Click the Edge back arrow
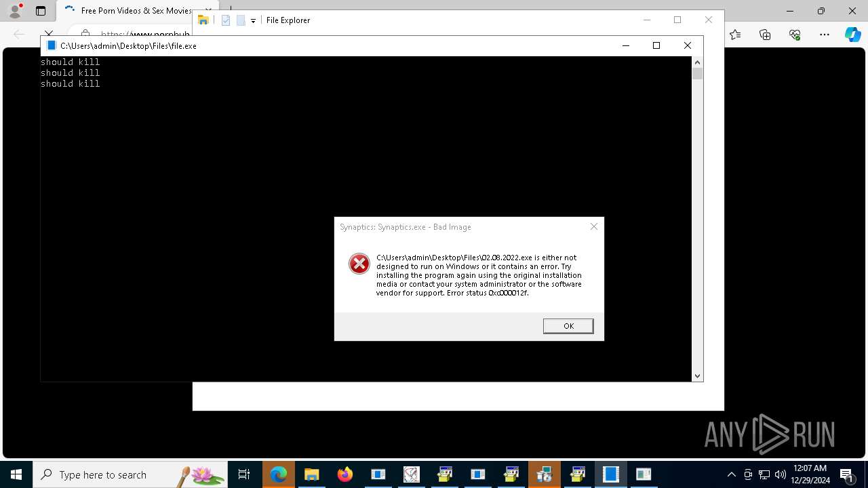The width and height of the screenshot is (868, 488). (x=19, y=34)
